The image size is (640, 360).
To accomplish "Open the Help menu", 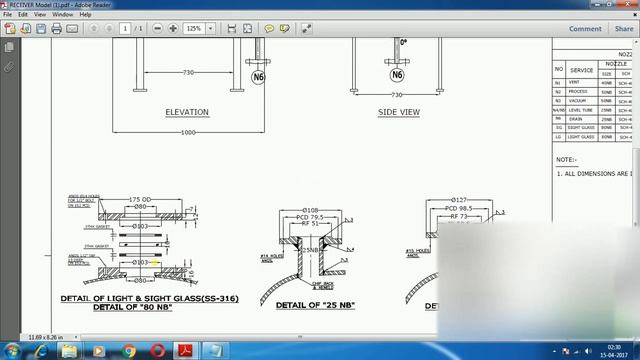I will coord(85,15).
